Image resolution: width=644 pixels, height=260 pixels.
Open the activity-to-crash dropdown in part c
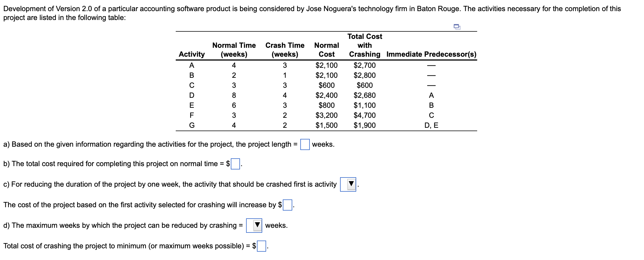tap(348, 184)
